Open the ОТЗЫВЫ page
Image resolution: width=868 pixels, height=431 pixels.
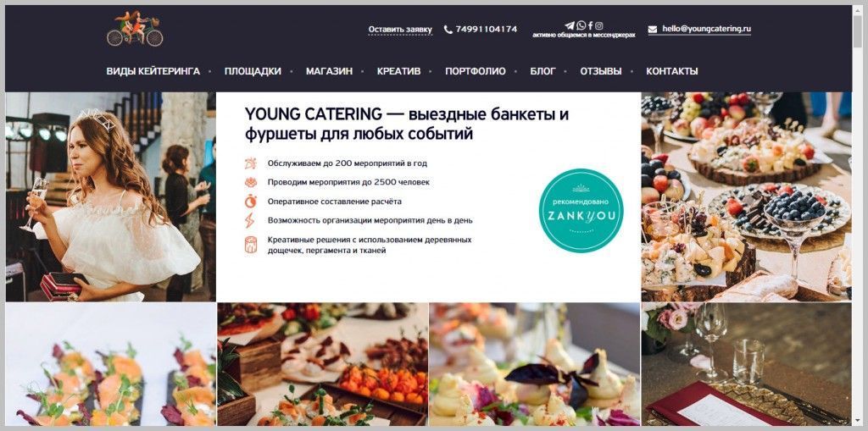tap(601, 71)
